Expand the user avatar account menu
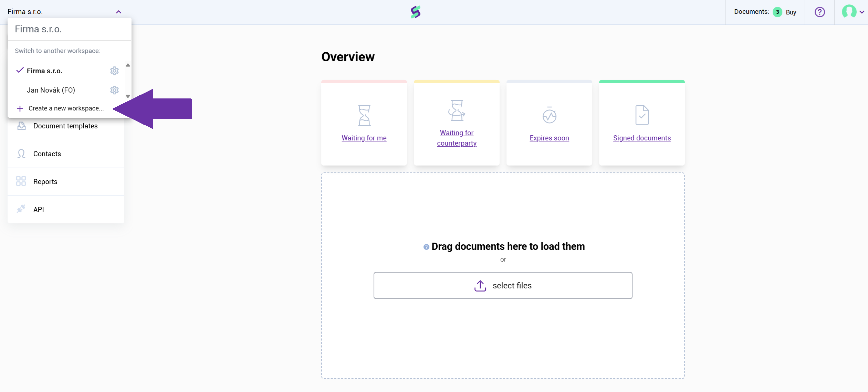This screenshot has width=868, height=392. point(853,12)
